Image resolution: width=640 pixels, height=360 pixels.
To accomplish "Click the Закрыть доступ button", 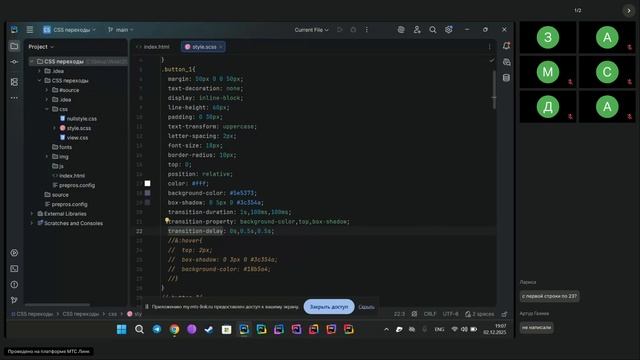I will point(329,307).
